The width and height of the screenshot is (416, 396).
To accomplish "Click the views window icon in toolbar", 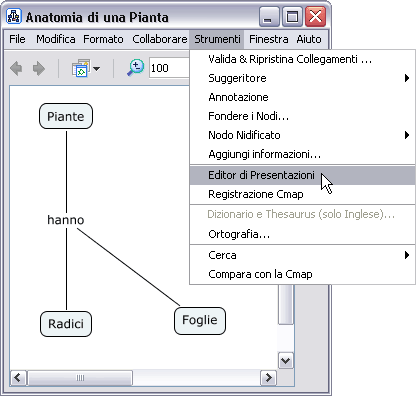I will pos(81,68).
